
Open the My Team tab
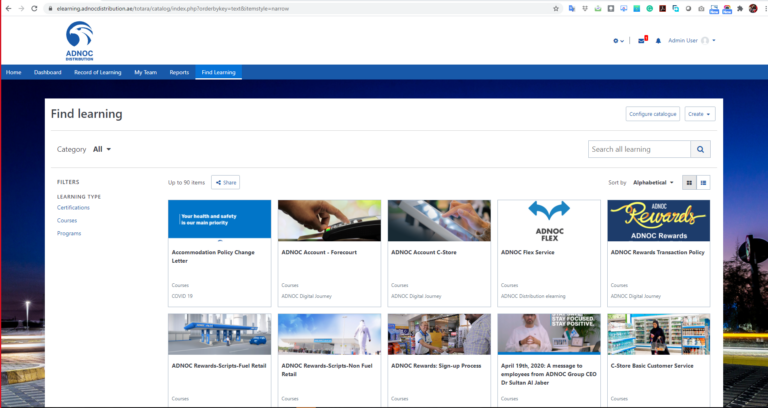tap(145, 72)
